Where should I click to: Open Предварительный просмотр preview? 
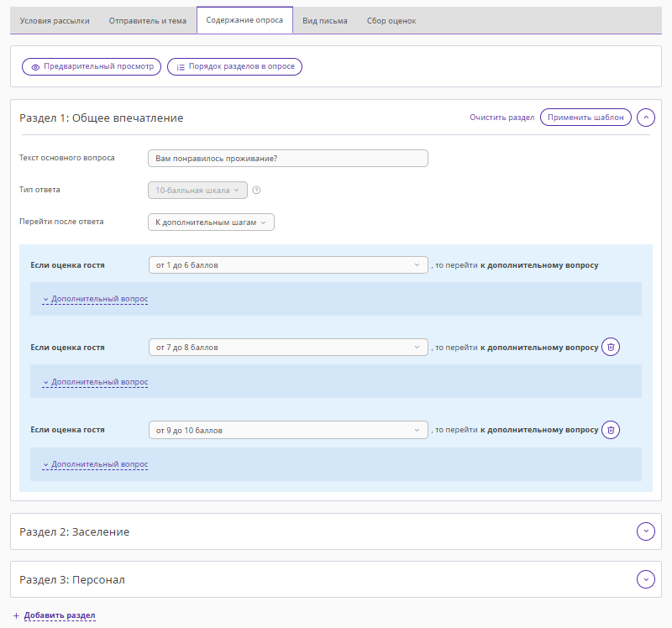tap(91, 66)
